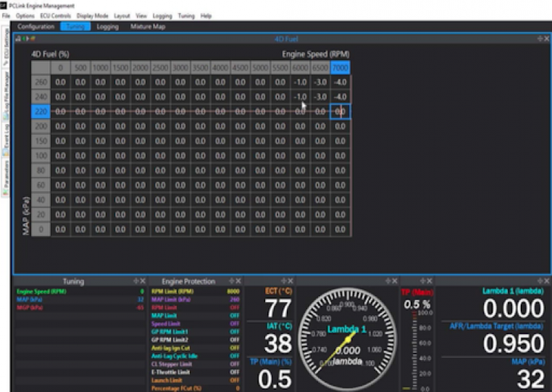Select the active cell at 220 kPa, 7000 RPM
The image size is (552, 392).
point(340,112)
